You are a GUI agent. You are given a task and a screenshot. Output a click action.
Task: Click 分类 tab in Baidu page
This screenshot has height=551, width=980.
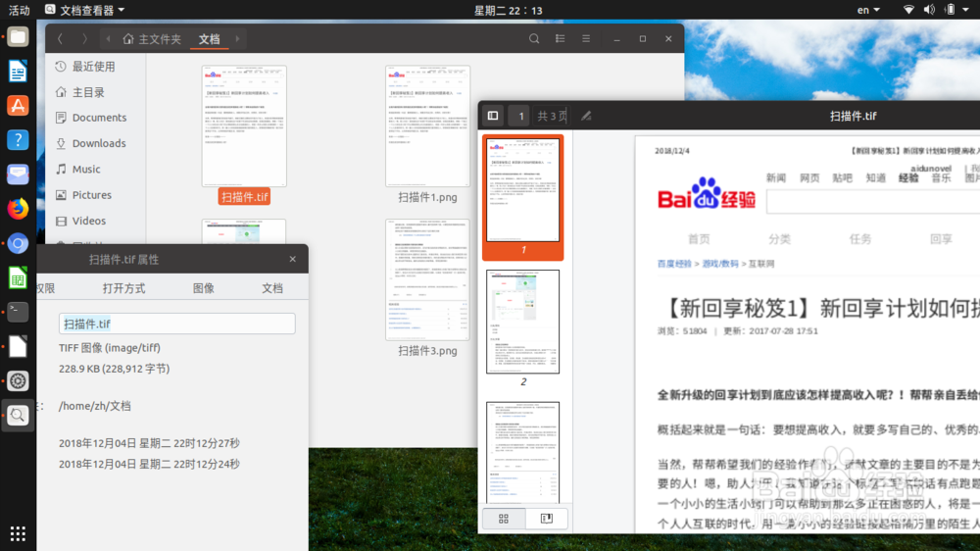coord(779,239)
